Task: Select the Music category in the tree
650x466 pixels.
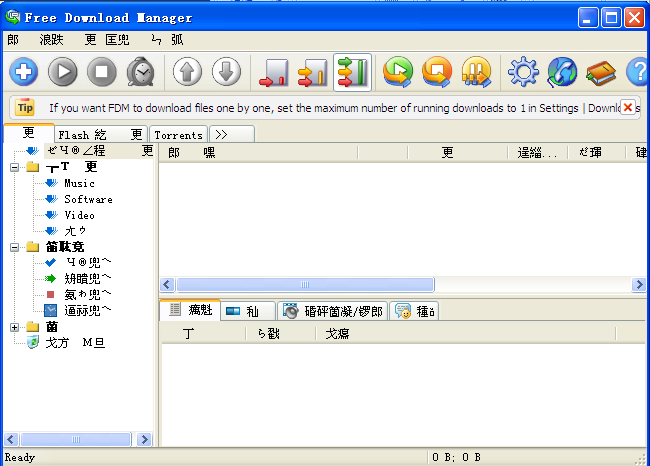Action: point(79,183)
